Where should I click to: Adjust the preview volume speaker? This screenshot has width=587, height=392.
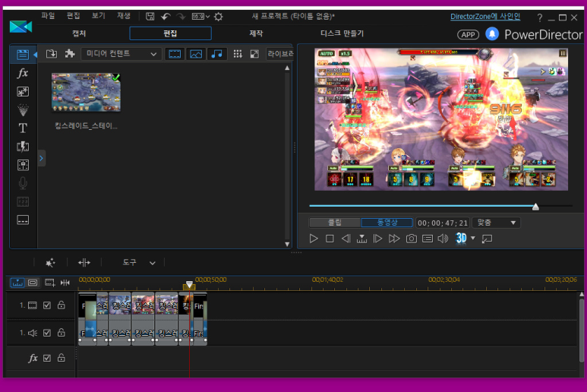point(443,239)
